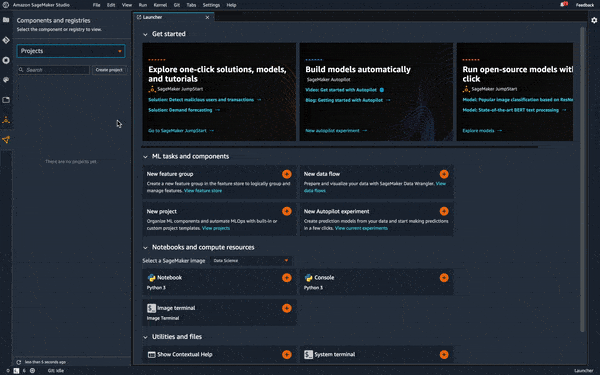The width and height of the screenshot is (600, 375).
Task: Click Git: idle status bar entry
Action: point(56,370)
